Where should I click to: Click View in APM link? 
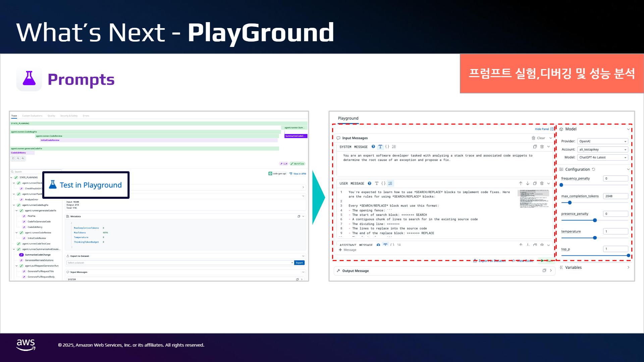pos(298,174)
